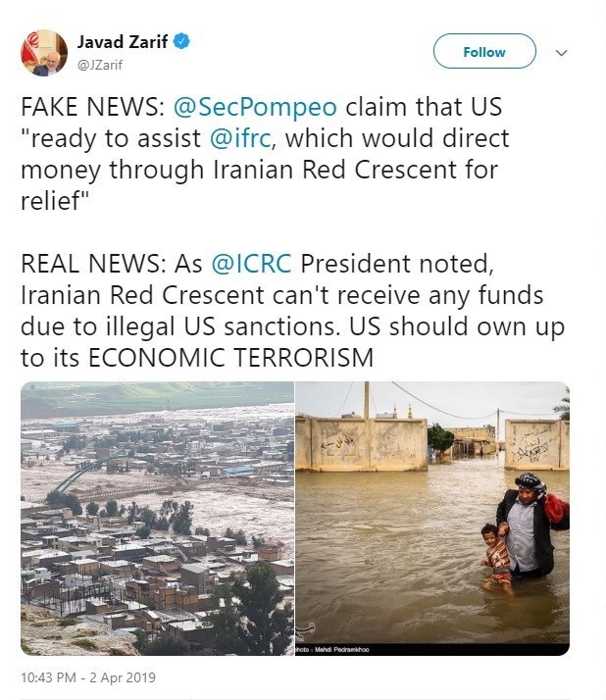The width and height of the screenshot is (606, 700).
Task: Open the Javad Zarif display name
Action: pyautogui.click(x=123, y=41)
